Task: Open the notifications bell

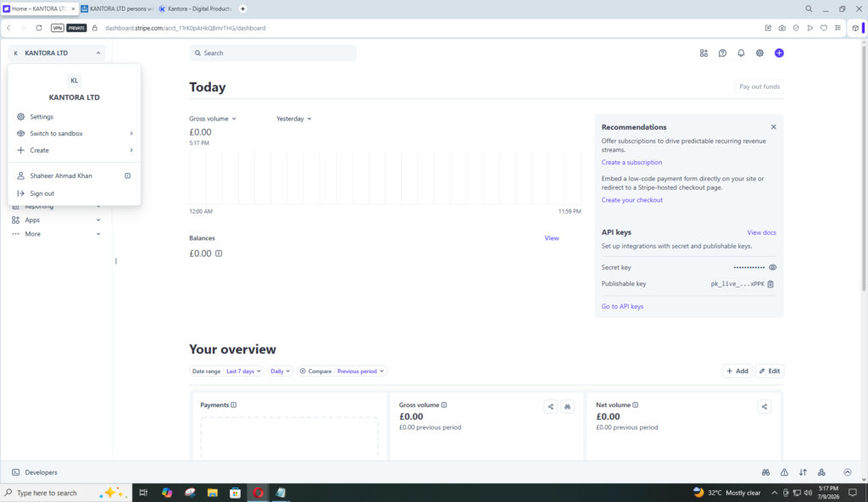Action: pyautogui.click(x=741, y=53)
